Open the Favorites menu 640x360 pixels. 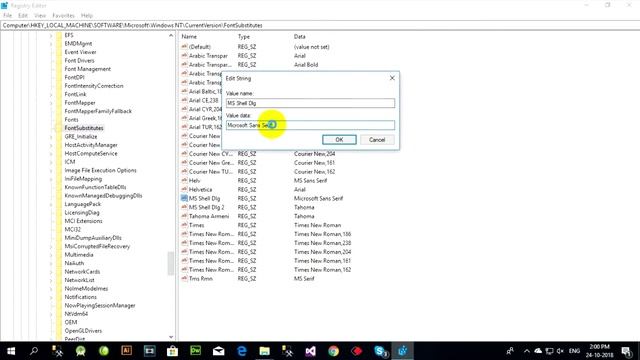point(63,16)
